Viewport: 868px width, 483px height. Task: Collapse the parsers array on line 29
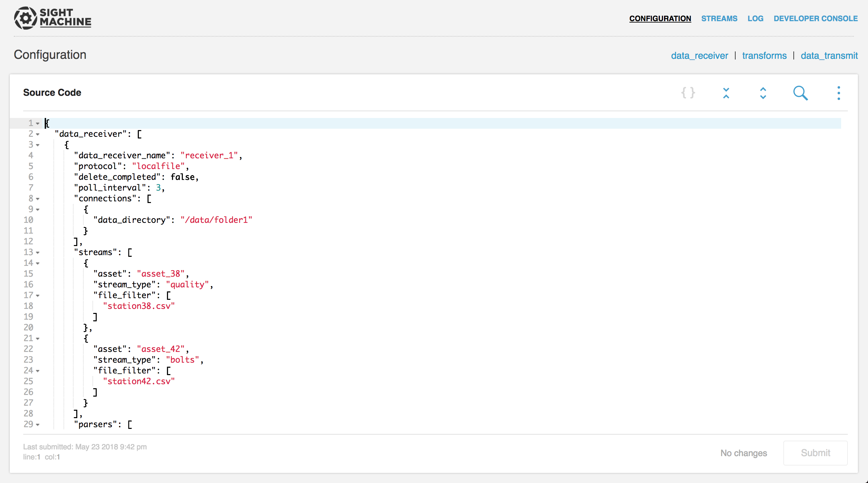tap(38, 425)
